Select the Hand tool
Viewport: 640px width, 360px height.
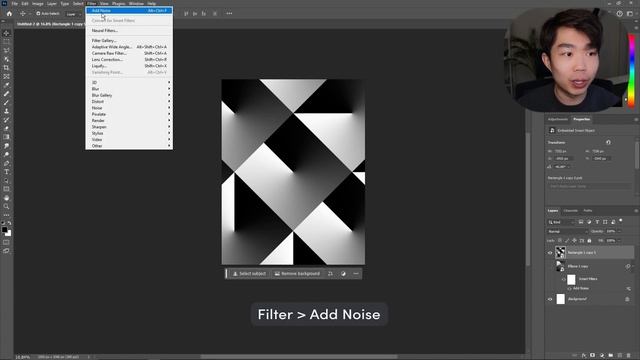[x=6, y=198]
